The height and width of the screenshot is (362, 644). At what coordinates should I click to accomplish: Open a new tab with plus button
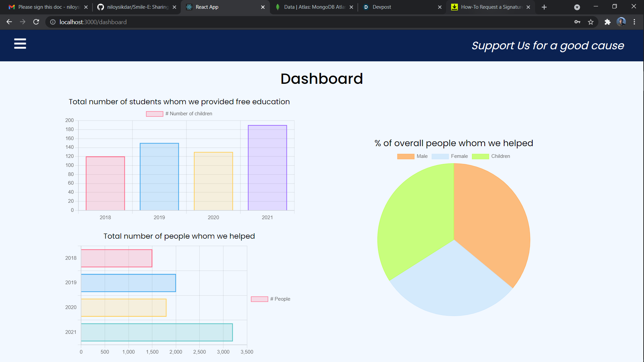coord(544,7)
